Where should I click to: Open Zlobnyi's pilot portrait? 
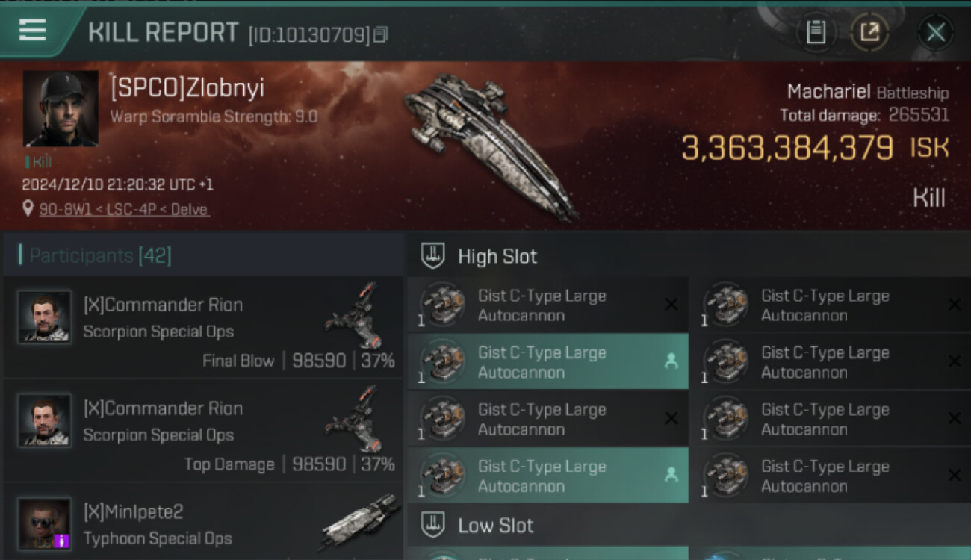pos(61,108)
